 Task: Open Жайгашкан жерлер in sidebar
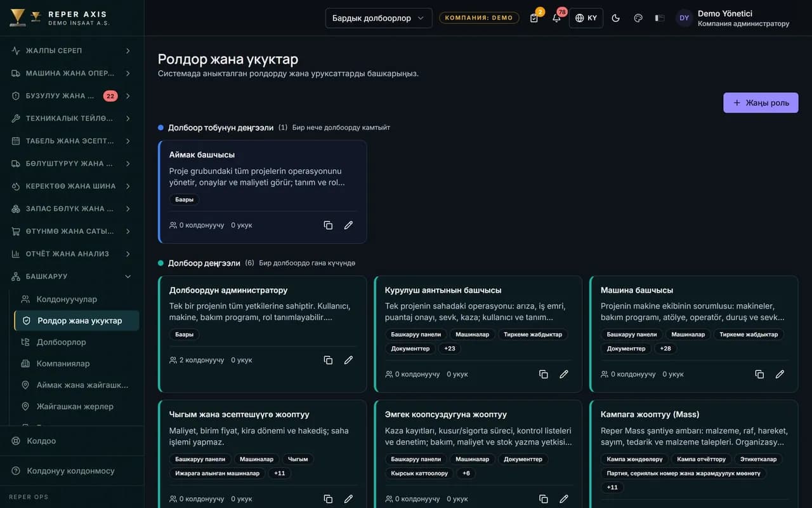click(x=76, y=406)
